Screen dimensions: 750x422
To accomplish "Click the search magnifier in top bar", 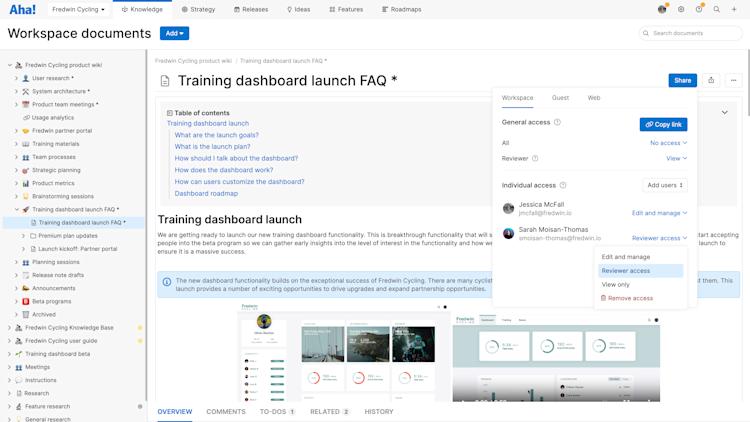I will [x=717, y=9].
